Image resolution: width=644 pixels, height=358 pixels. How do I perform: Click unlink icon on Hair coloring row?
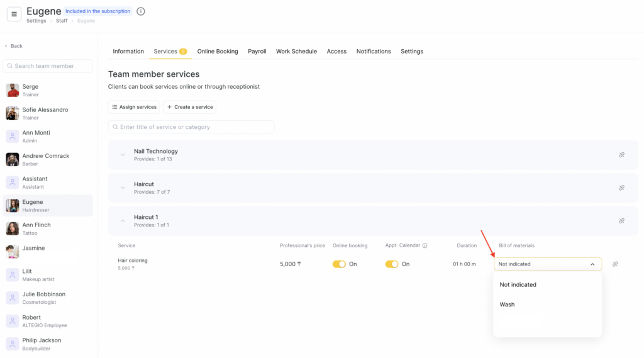tap(615, 264)
